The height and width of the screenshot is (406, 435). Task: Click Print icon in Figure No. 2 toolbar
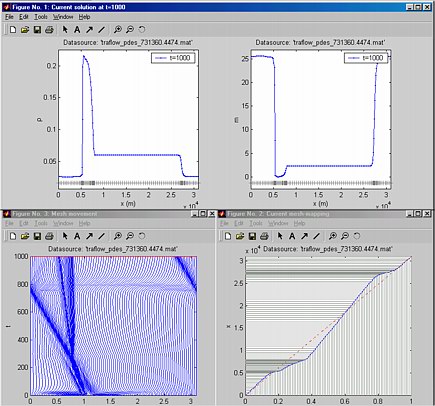pos(264,236)
